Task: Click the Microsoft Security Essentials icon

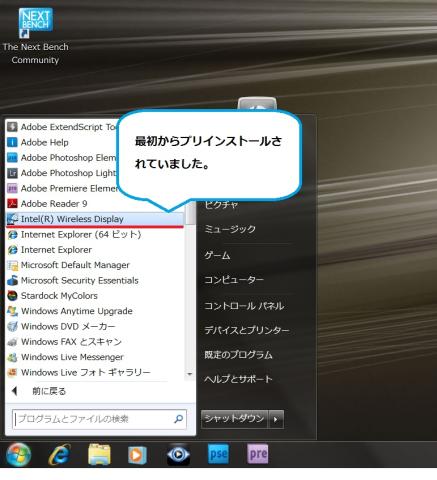Action: [x=12, y=280]
